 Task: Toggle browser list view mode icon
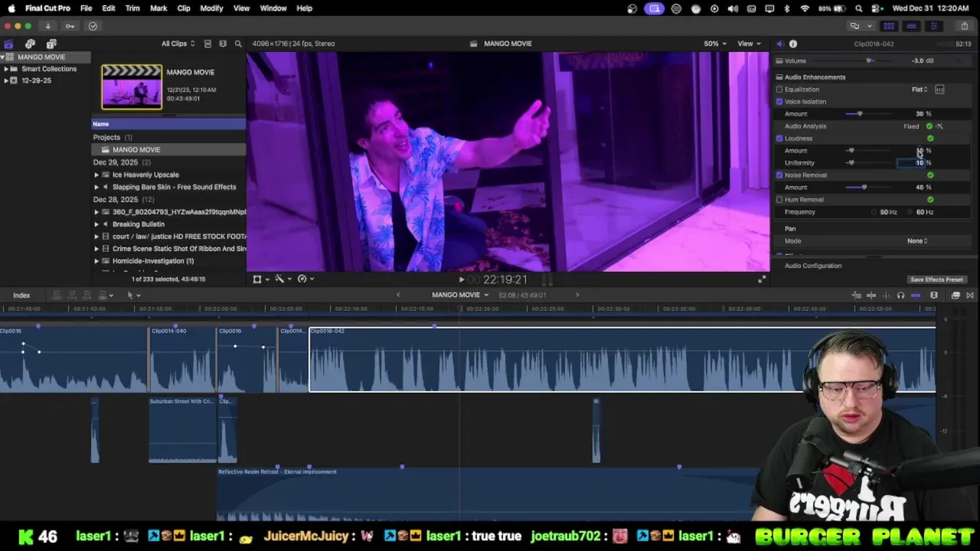tap(223, 44)
